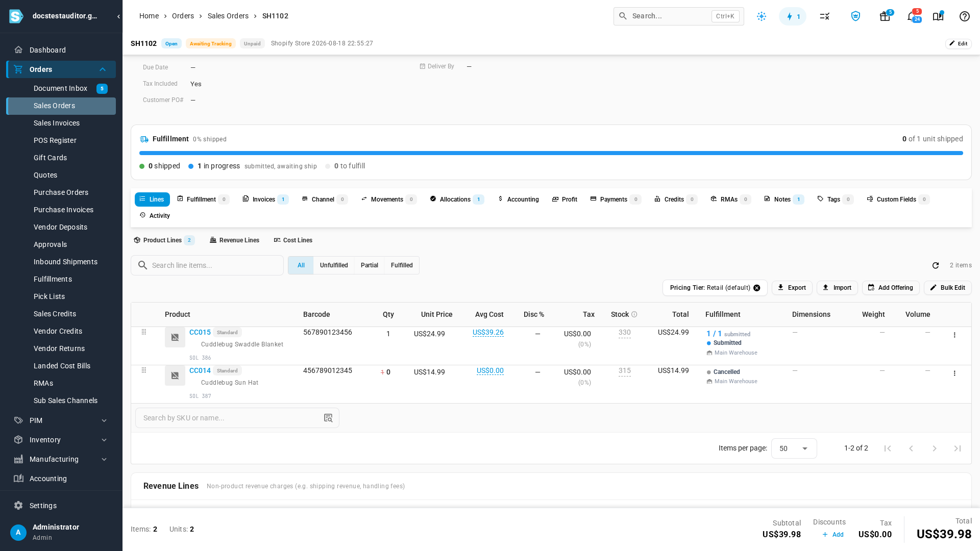Open row menu for CC015 line
Image resolution: width=980 pixels, height=551 pixels.
click(954, 335)
